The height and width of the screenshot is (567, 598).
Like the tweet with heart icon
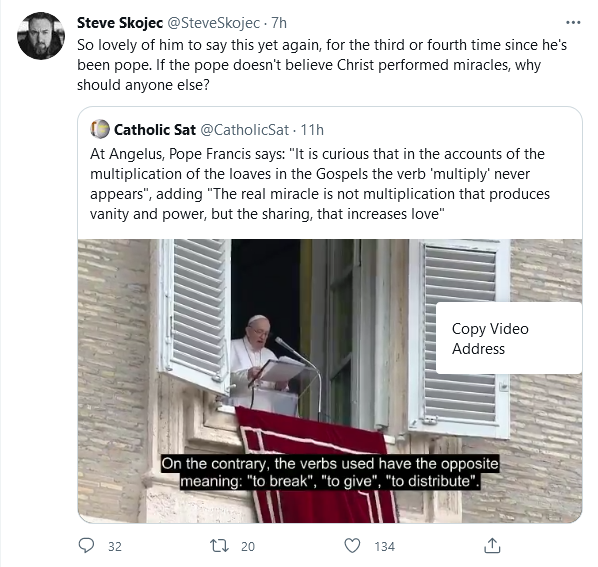point(352,546)
